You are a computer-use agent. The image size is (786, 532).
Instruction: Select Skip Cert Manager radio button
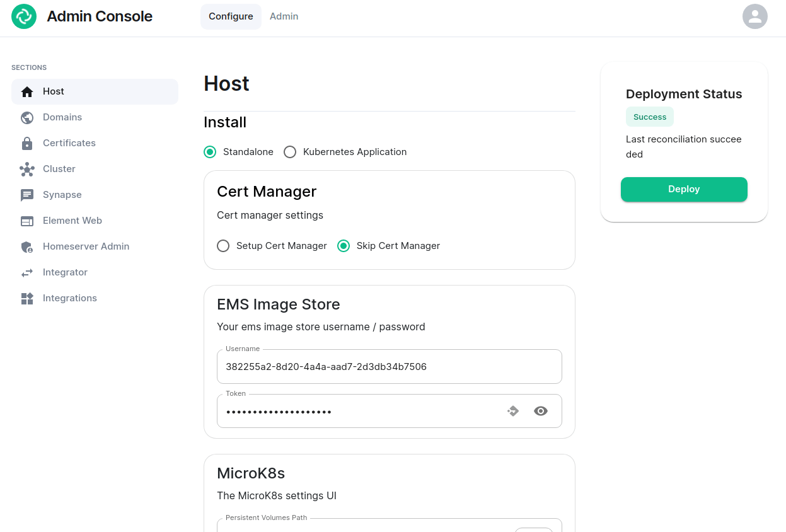(x=344, y=246)
